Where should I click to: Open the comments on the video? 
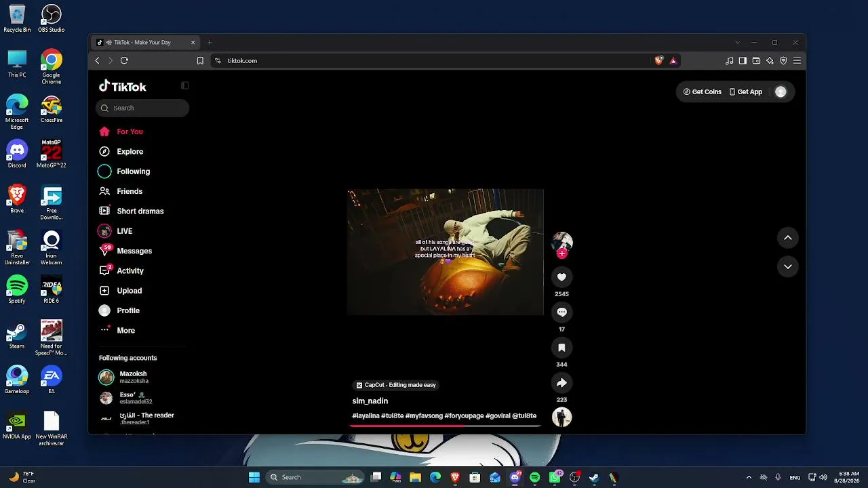point(561,312)
